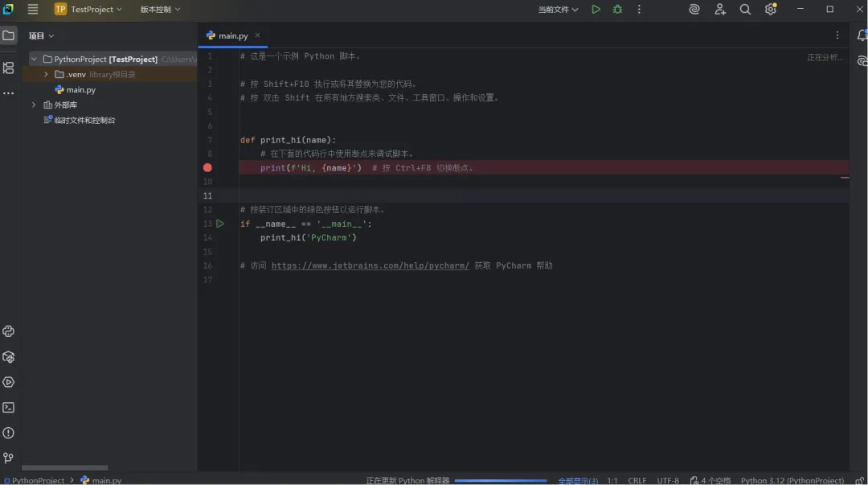Screen dimensions: 868x485
Task: Collapse the PythonProject root folder
Action: (x=34, y=59)
